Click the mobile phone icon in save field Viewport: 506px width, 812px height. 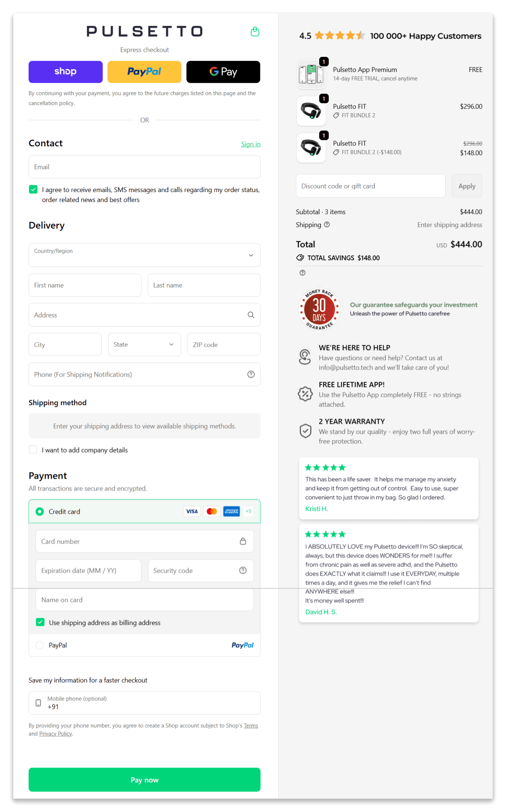click(38, 703)
